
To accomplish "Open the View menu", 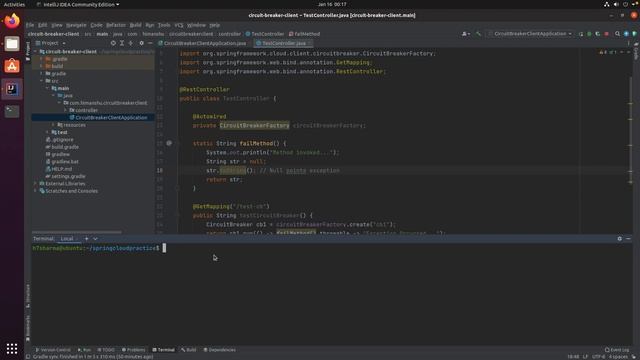I will (57, 25).
